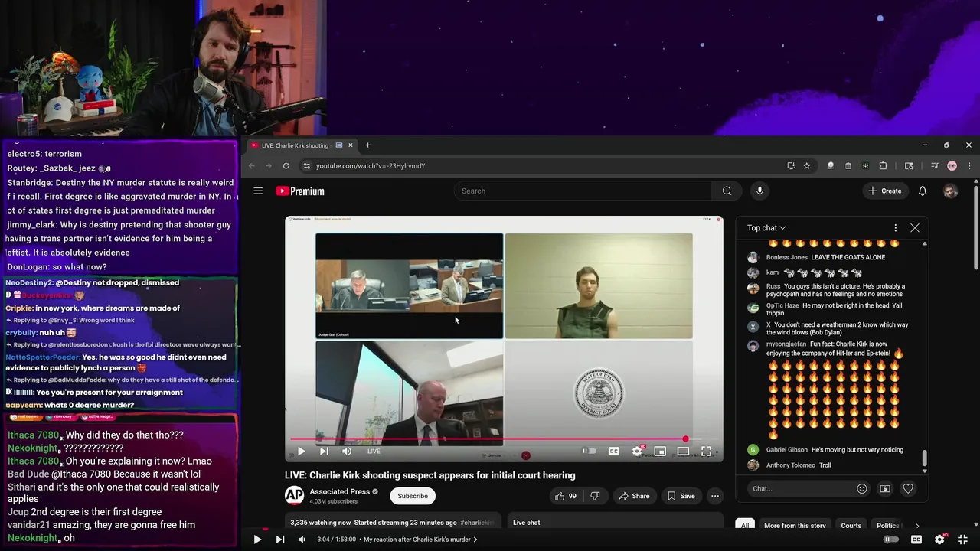
Task: Toggle closed captions in AP player
Action: 613,451
